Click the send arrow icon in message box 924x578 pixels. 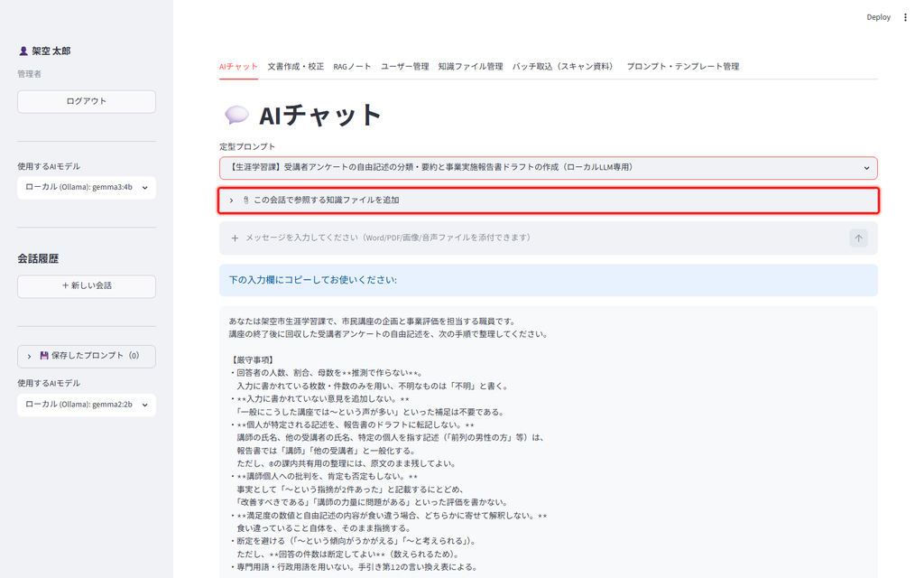point(858,238)
